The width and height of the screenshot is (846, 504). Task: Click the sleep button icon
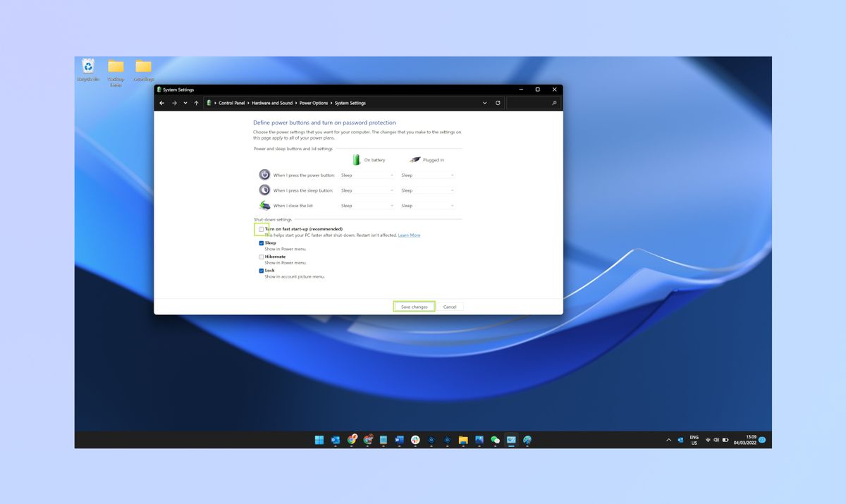point(264,190)
